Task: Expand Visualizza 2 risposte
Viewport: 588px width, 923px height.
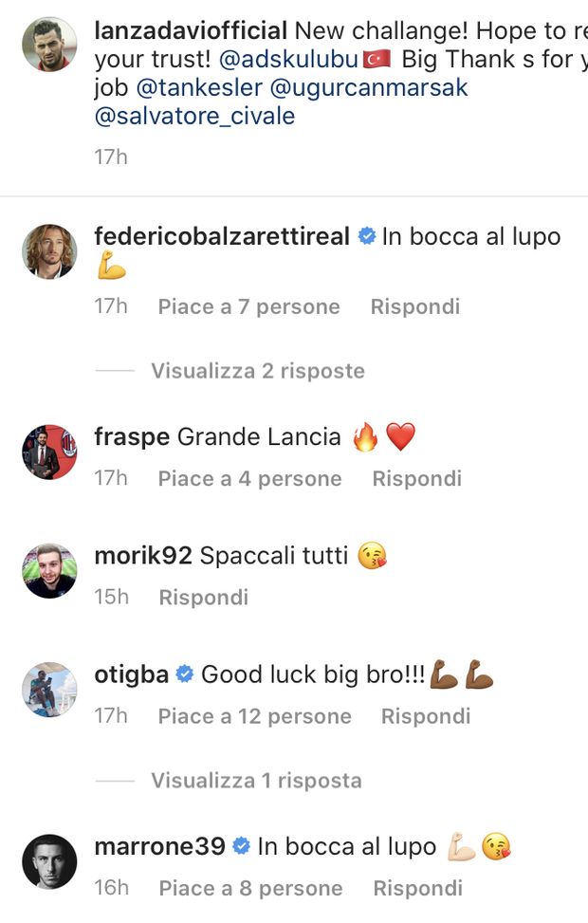Action: (258, 371)
